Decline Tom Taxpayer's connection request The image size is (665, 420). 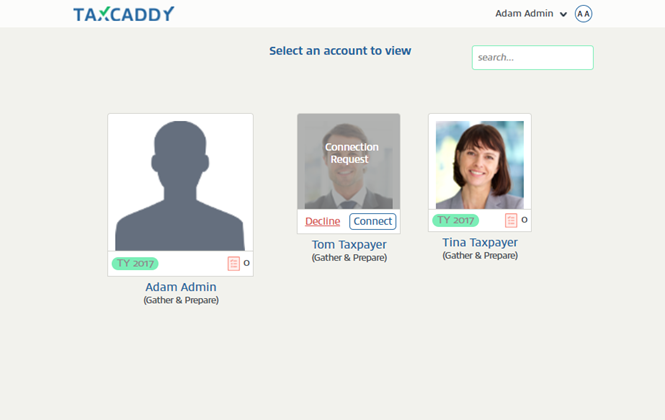point(323,221)
